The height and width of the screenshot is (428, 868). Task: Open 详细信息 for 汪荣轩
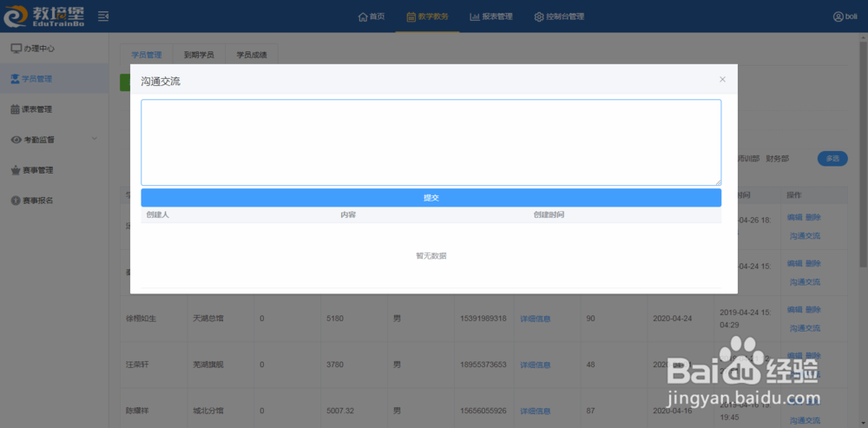pos(536,365)
